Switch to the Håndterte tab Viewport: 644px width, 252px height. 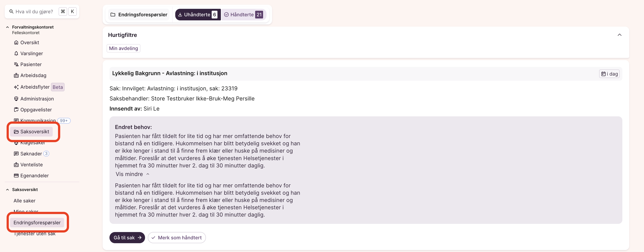[x=243, y=15]
